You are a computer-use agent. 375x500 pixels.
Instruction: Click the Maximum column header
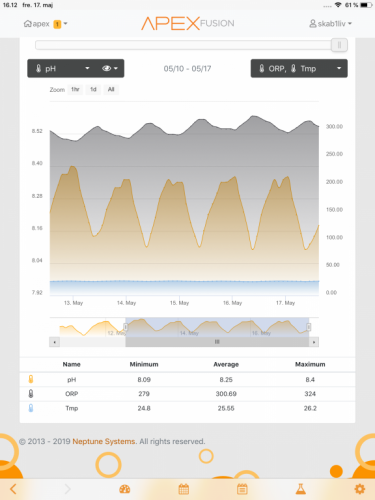(310, 364)
